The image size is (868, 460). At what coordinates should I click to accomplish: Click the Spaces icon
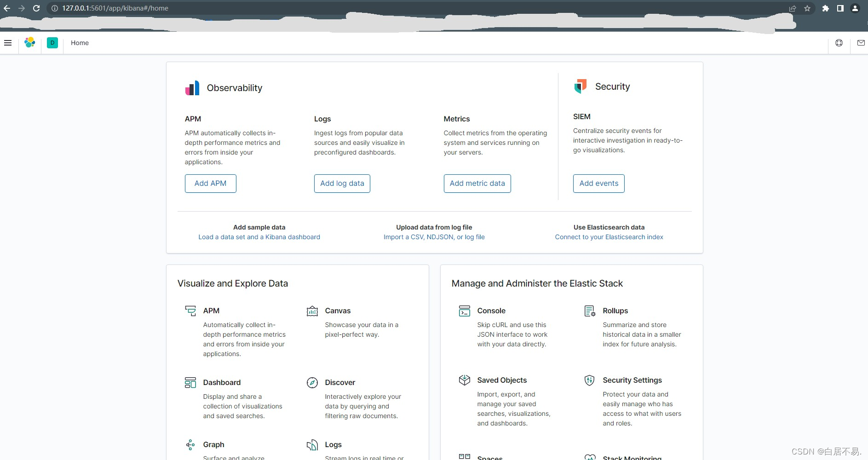465,457
